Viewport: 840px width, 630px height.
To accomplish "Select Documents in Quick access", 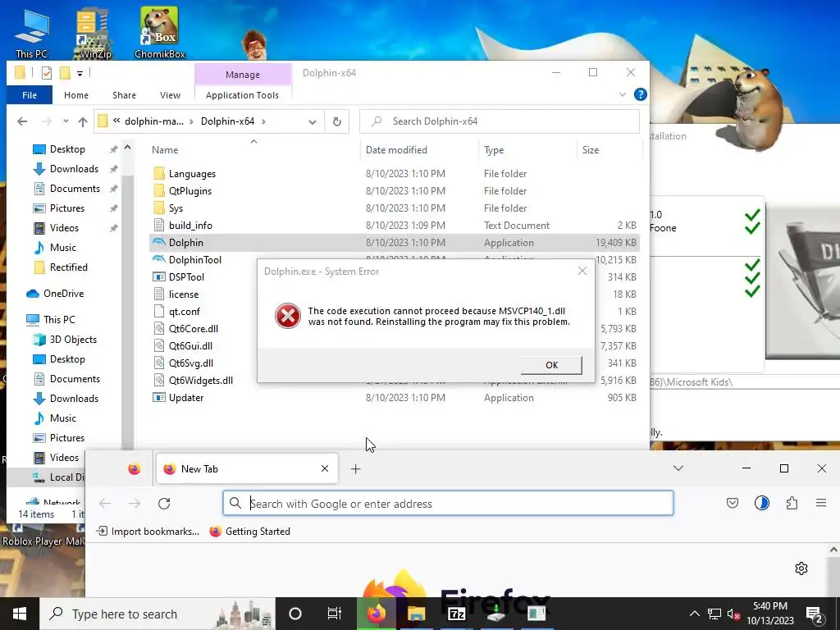I will point(75,189).
